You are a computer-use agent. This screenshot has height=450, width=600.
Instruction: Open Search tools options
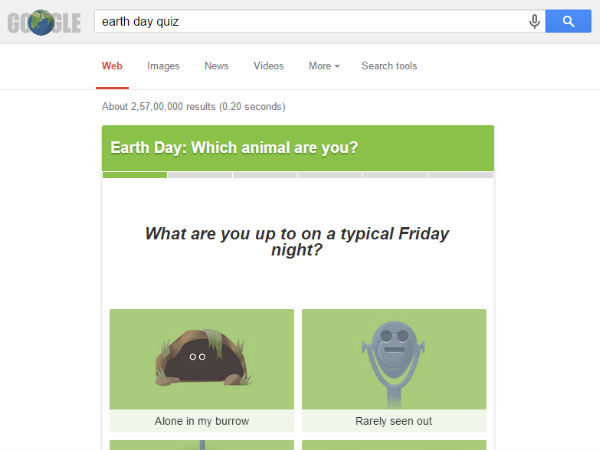click(389, 66)
